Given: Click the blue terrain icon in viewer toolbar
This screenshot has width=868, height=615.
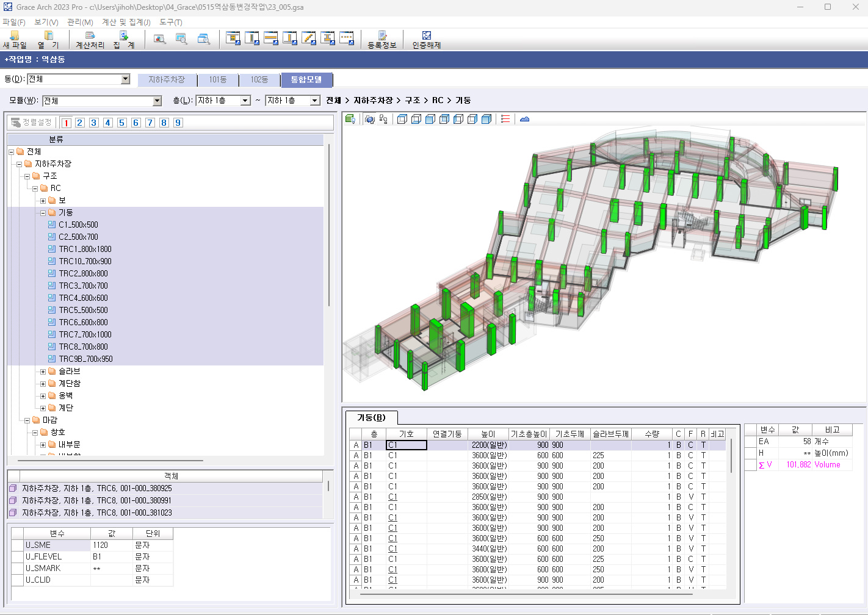Looking at the screenshot, I should 524,119.
